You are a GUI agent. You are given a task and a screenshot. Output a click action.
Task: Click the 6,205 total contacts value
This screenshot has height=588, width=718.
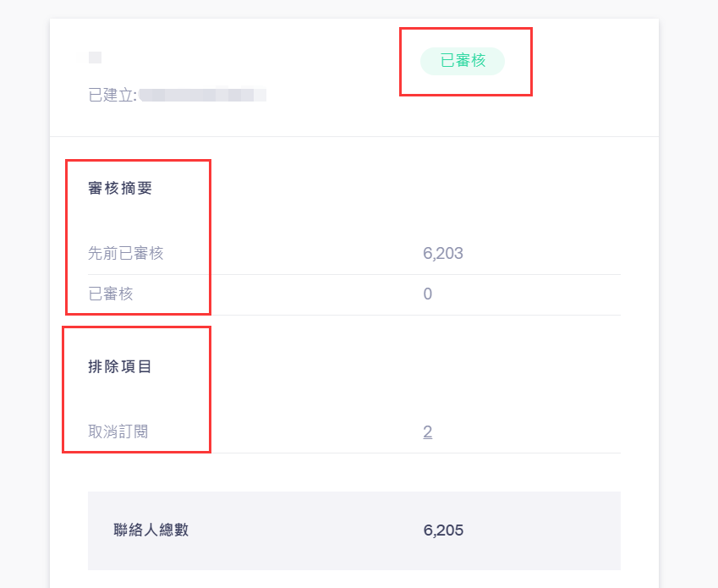click(x=443, y=531)
